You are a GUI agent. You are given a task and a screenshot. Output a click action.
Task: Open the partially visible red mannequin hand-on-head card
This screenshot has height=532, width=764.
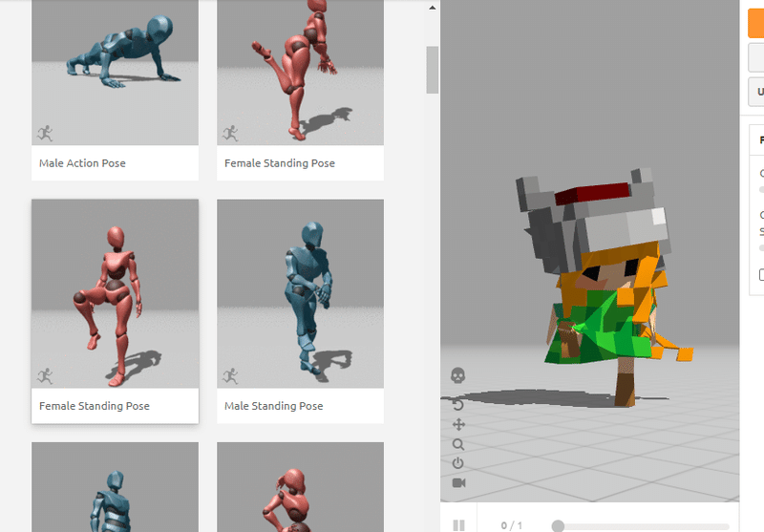click(x=300, y=487)
